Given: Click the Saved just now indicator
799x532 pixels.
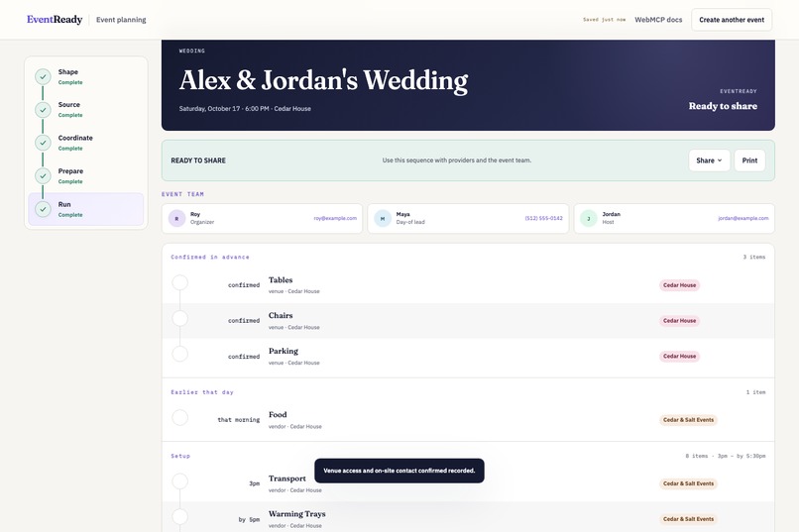Looking at the screenshot, I should pos(605,20).
